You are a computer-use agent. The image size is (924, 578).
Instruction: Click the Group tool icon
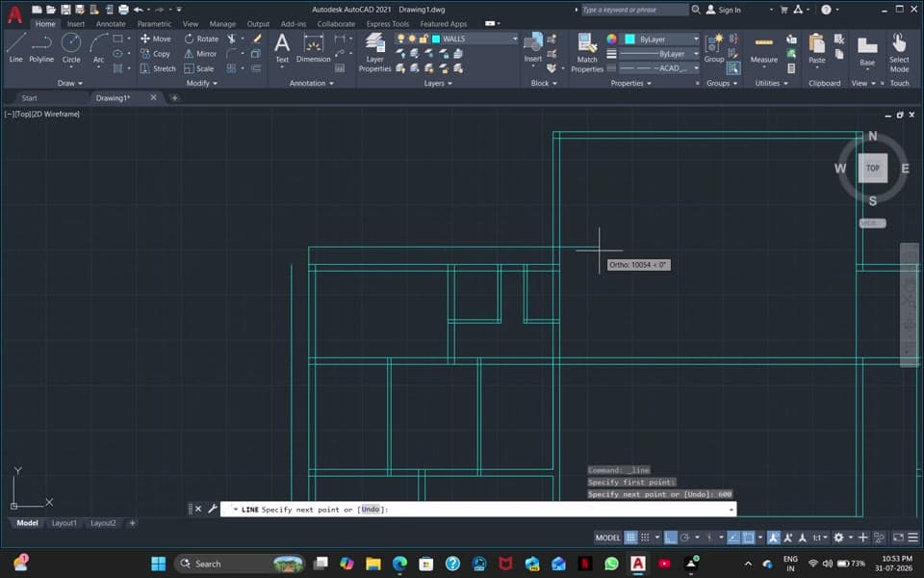(714, 47)
